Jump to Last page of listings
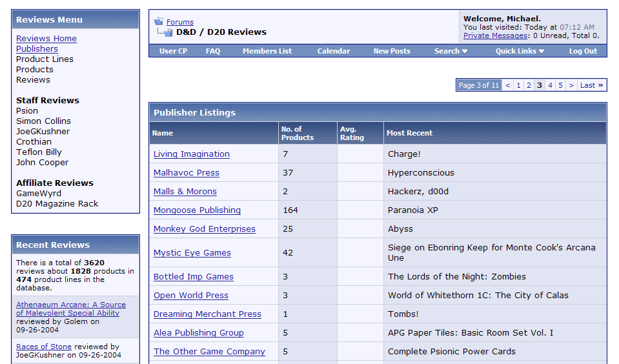 [x=591, y=85]
